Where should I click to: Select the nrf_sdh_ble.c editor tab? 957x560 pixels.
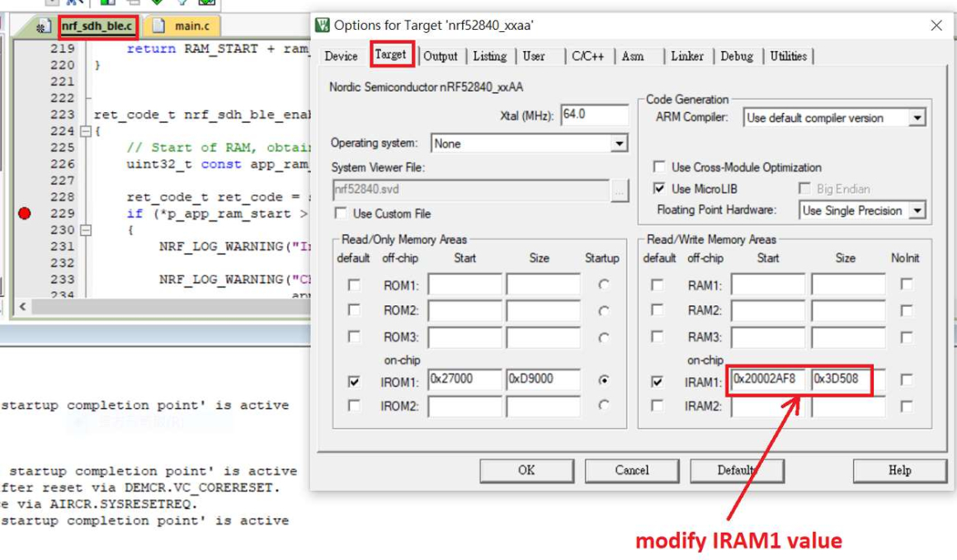97,26
